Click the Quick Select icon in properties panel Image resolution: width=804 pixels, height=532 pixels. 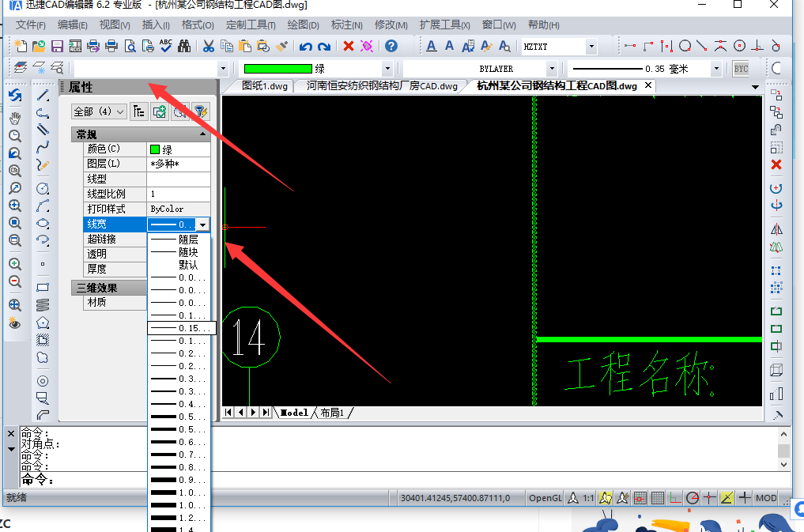(180, 111)
